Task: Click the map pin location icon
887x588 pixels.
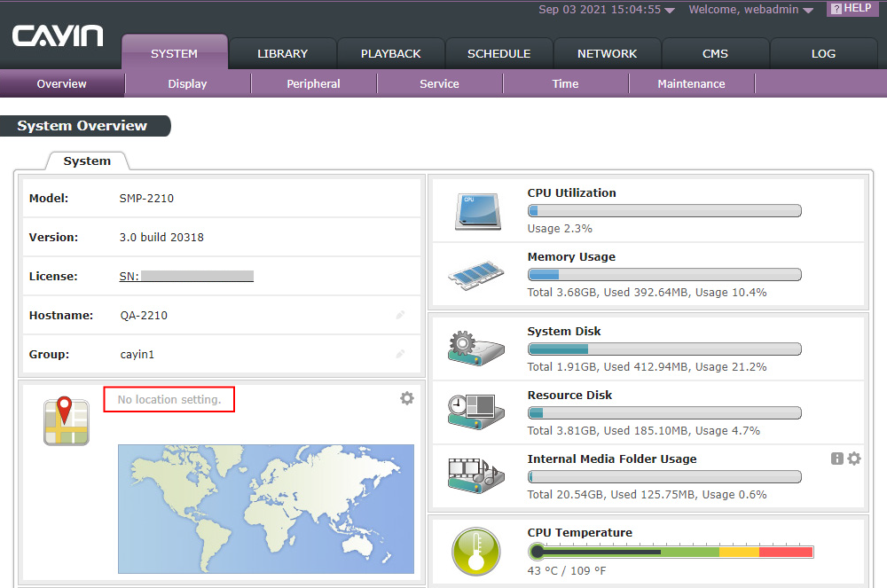Action: (x=67, y=420)
